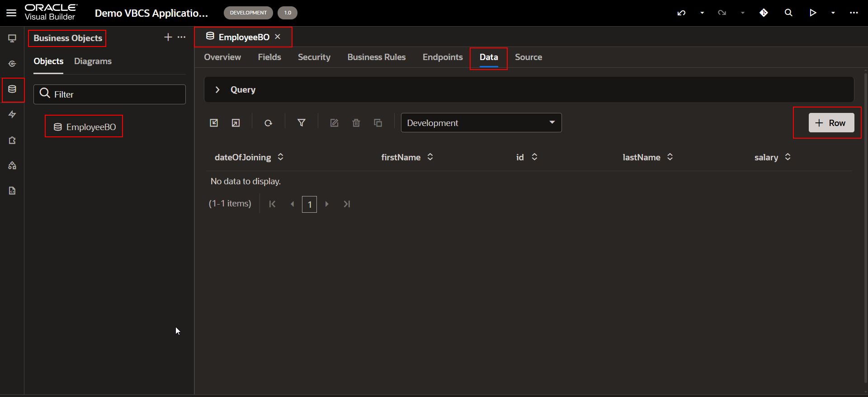
Task: Close the EmployeeBO editor tab
Action: pos(278,37)
